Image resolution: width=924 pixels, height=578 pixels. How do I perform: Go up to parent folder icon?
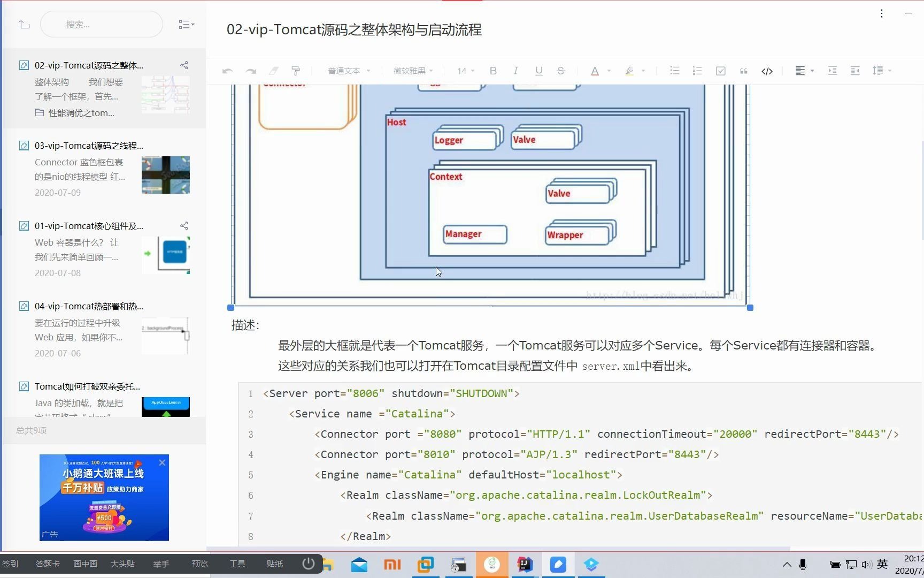click(24, 24)
